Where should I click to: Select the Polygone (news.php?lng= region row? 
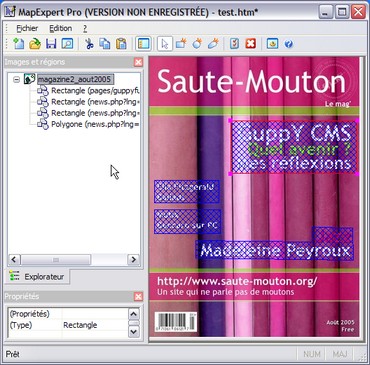pyautogui.click(x=95, y=124)
